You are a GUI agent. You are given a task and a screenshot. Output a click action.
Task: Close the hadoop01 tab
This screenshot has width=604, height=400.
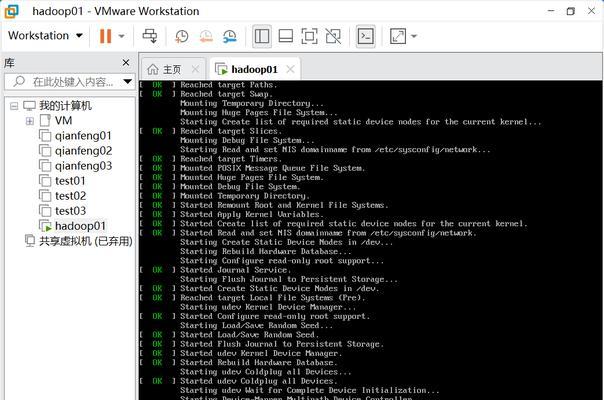[290, 69]
